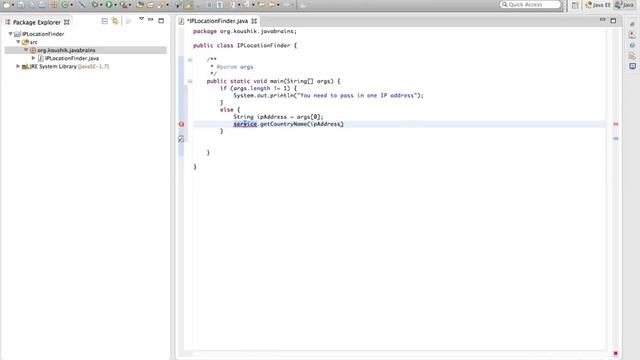The height and width of the screenshot is (360, 640).
Task: Click the String ipAddress = args[0] line
Action: 278,117
